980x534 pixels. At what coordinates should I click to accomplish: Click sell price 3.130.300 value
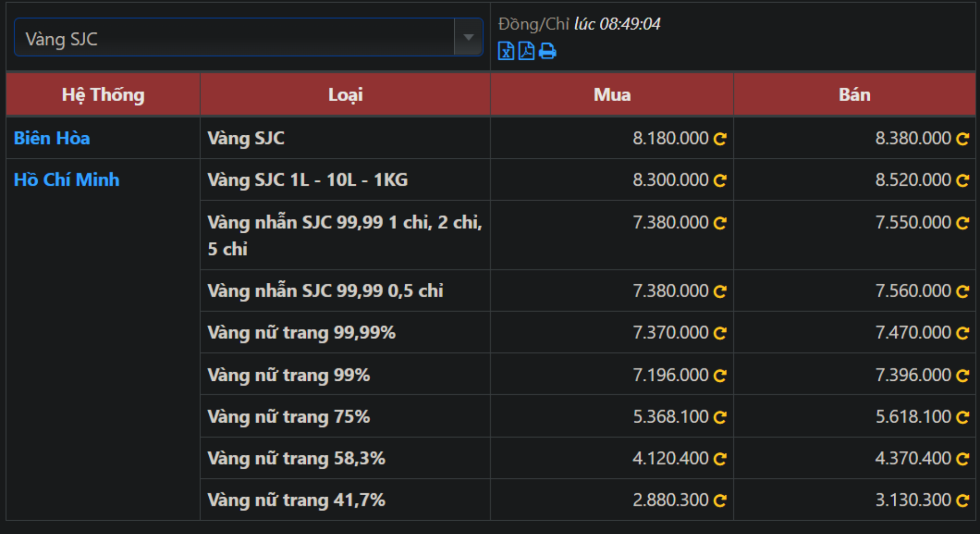[913, 500]
